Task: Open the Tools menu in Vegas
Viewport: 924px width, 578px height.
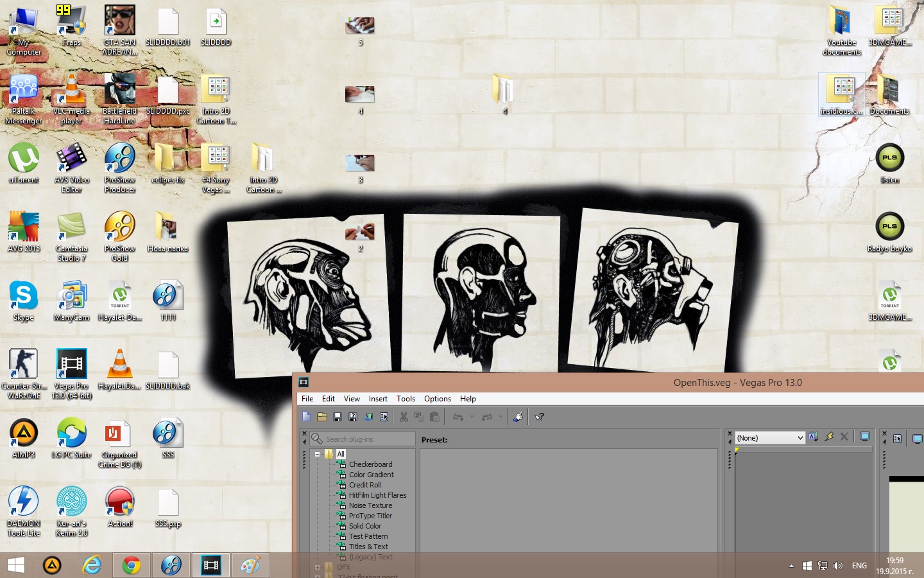Action: pos(406,399)
